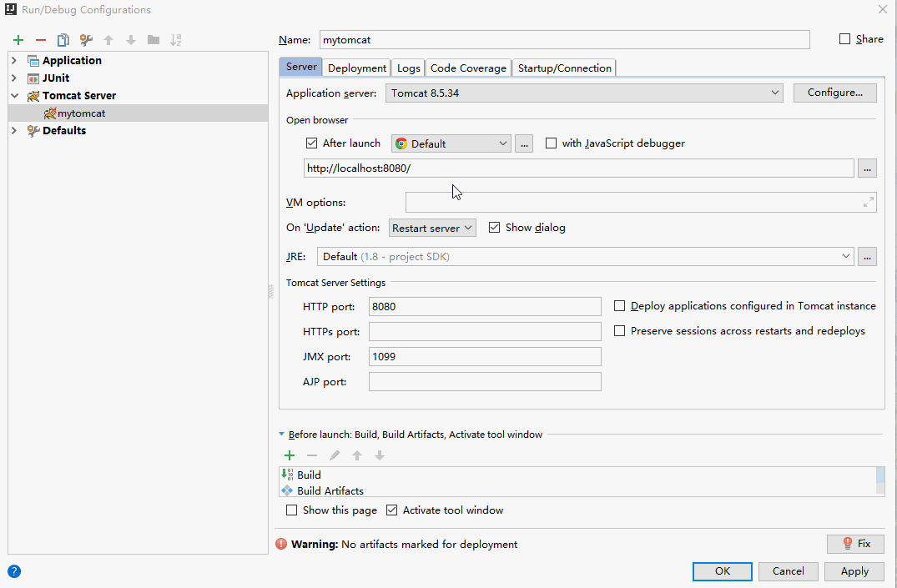
Task: Click the Cancel button
Action: 788,570
